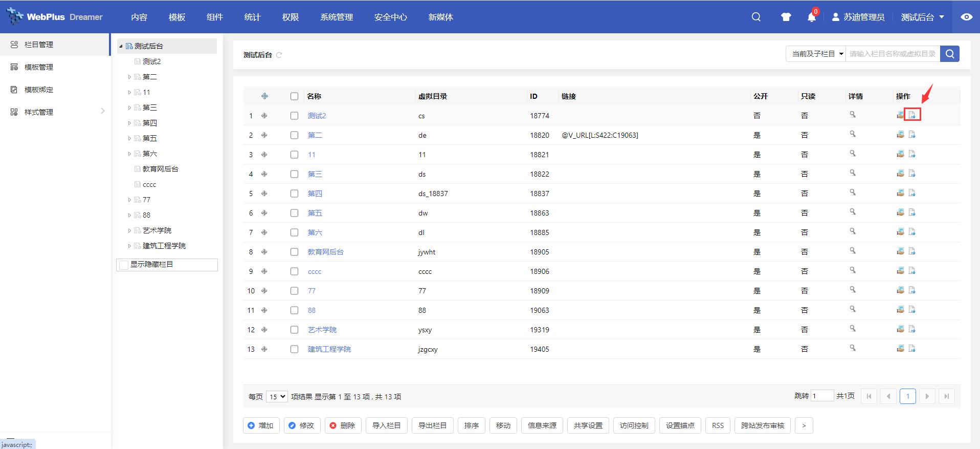This screenshot has height=449, width=980.
Task: Enable the 显示隐藏栏目 checkbox
Action: coord(123,265)
